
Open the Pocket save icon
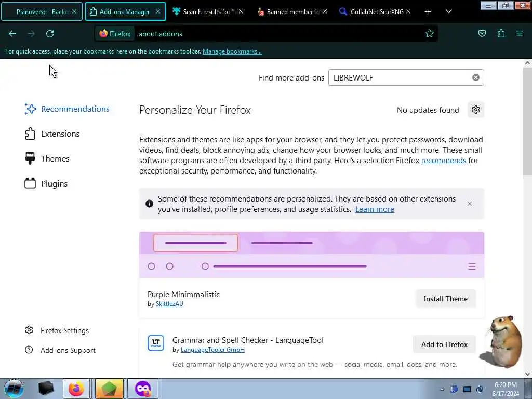coord(482,34)
